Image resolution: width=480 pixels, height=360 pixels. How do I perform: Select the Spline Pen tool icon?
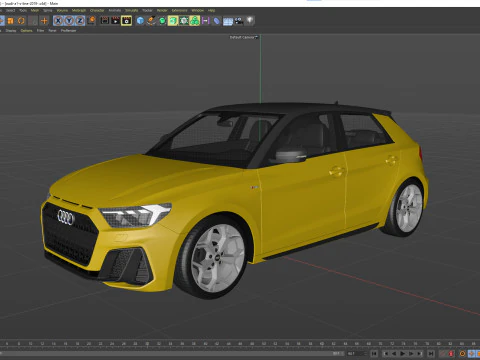(x=151, y=21)
